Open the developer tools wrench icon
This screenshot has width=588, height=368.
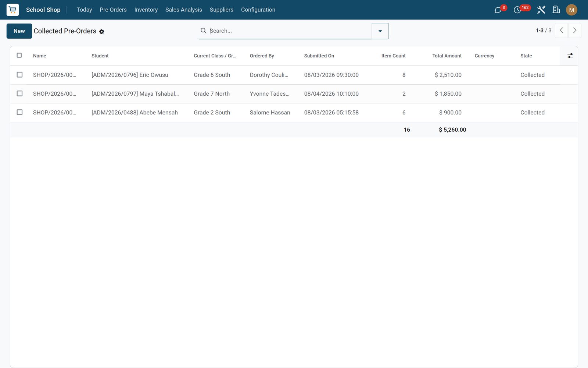(x=541, y=10)
